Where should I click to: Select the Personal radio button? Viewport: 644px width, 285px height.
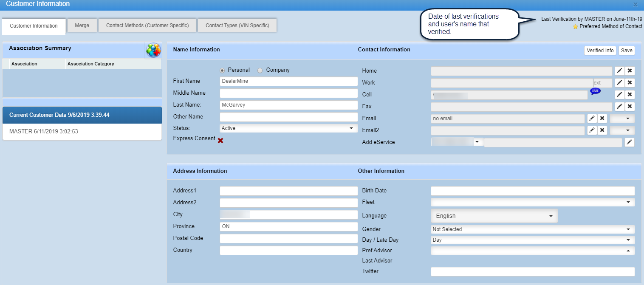(x=222, y=70)
